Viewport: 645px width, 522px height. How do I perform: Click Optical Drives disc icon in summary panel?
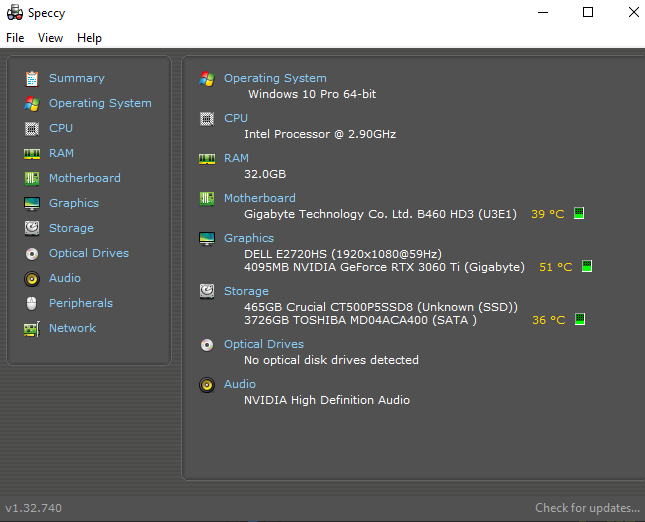click(207, 345)
